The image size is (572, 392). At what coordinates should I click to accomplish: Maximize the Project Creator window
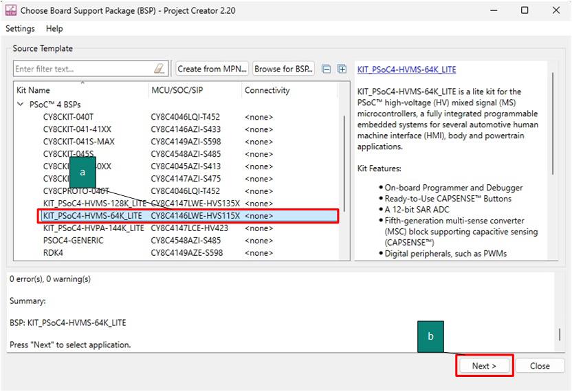point(525,10)
